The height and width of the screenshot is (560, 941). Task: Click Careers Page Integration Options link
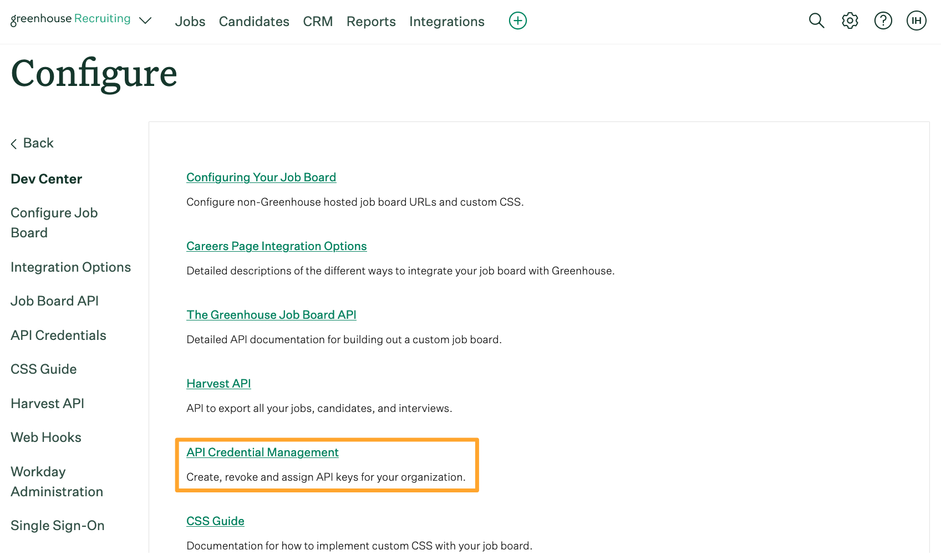click(x=276, y=246)
